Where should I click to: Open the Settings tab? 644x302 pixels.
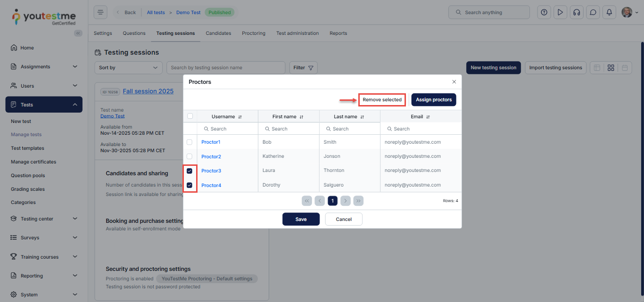(x=103, y=33)
